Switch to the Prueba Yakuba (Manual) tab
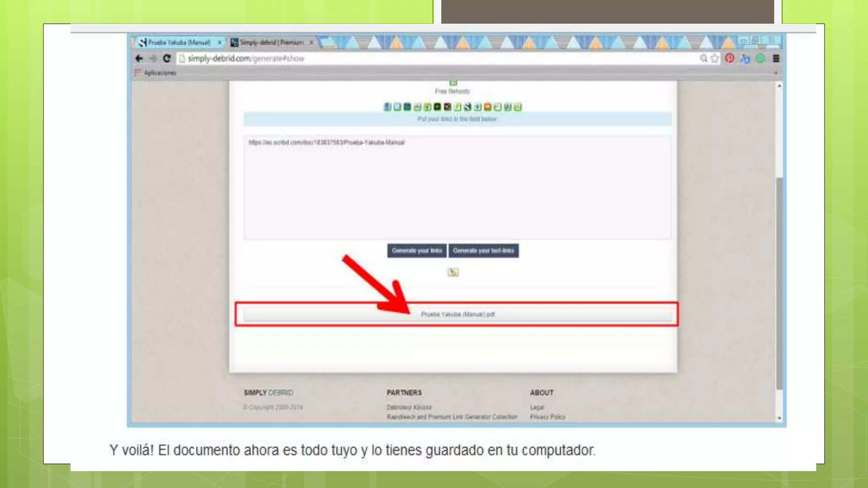This screenshot has width=868, height=488. 179,43
